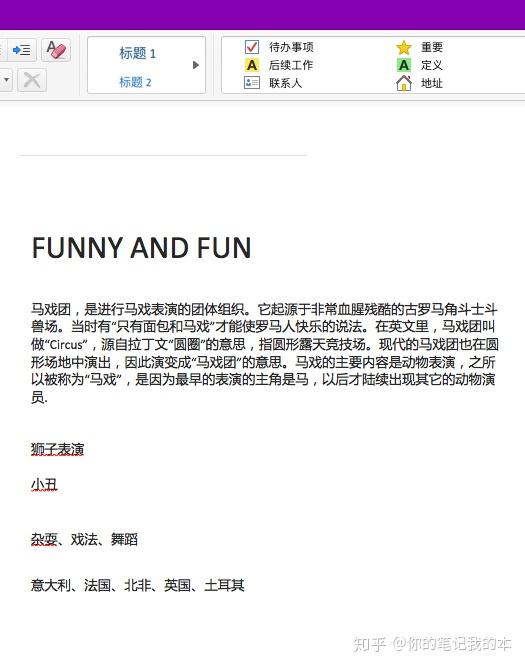The height and width of the screenshot is (667, 525).
Task: Apply the 标题 1 heading style
Action: [x=138, y=53]
